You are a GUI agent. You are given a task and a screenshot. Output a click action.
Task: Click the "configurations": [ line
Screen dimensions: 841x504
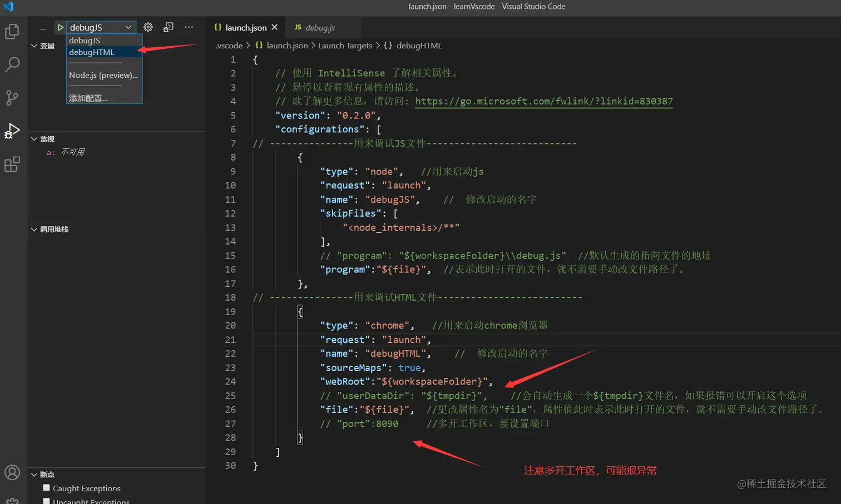click(x=328, y=129)
